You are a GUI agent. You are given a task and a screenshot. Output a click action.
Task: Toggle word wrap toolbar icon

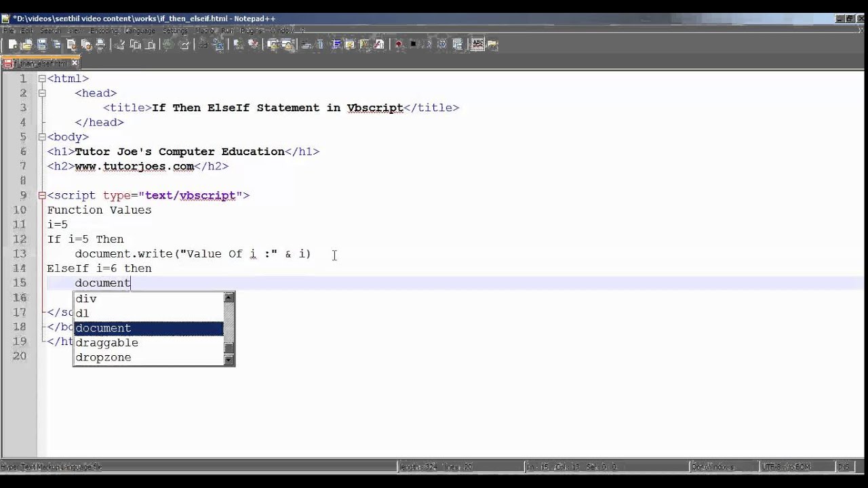coord(306,45)
